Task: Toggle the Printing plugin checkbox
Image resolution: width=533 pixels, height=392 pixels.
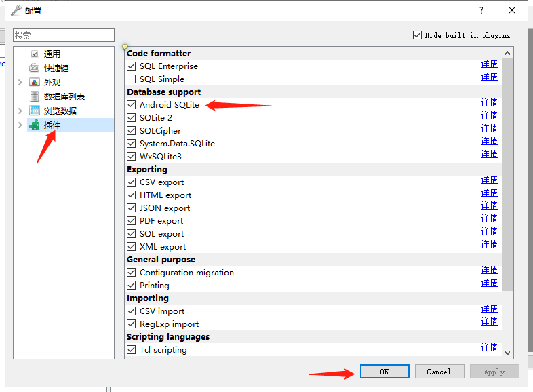Action: click(131, 286)
